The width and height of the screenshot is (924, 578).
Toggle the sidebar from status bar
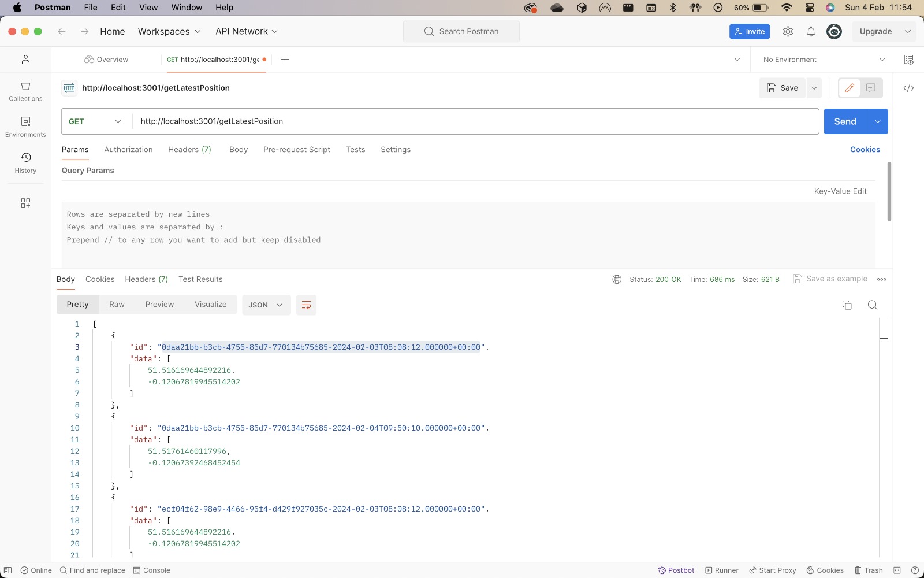click(x=8, y=570)
